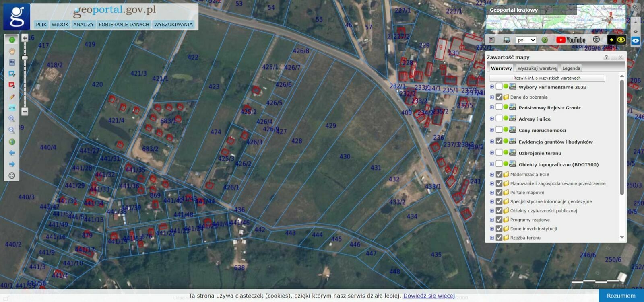Open the ANALIZY menu

coord(83,25)
